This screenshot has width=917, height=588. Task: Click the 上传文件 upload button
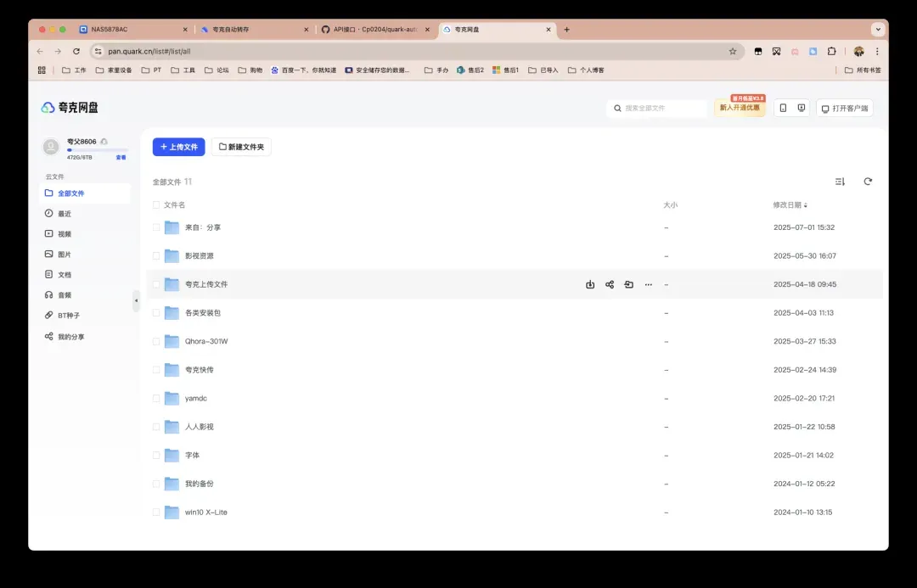coord(178,147)
